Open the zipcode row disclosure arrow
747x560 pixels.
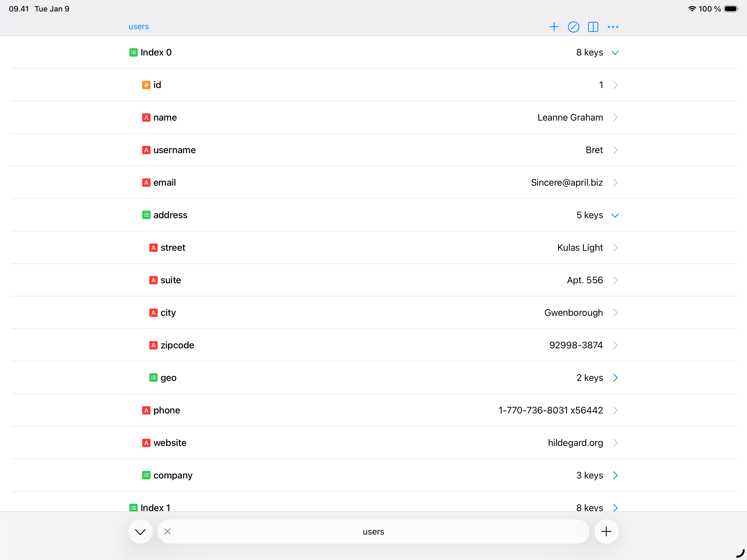click(x=615, y=345)
